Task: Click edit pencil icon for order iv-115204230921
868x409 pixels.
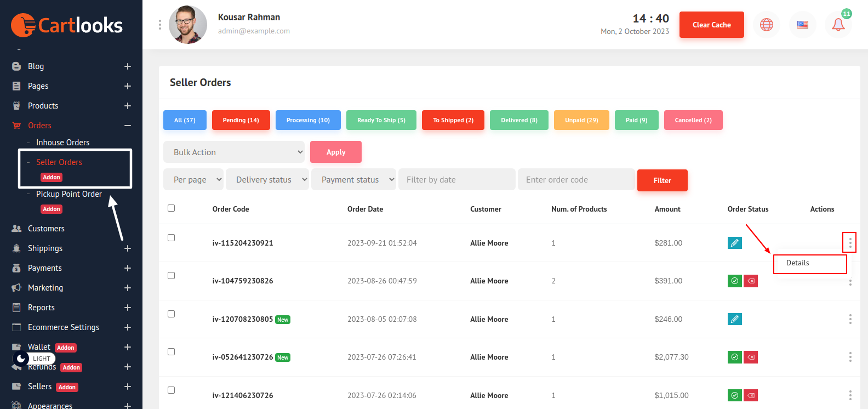Action: tap(734, 243)
